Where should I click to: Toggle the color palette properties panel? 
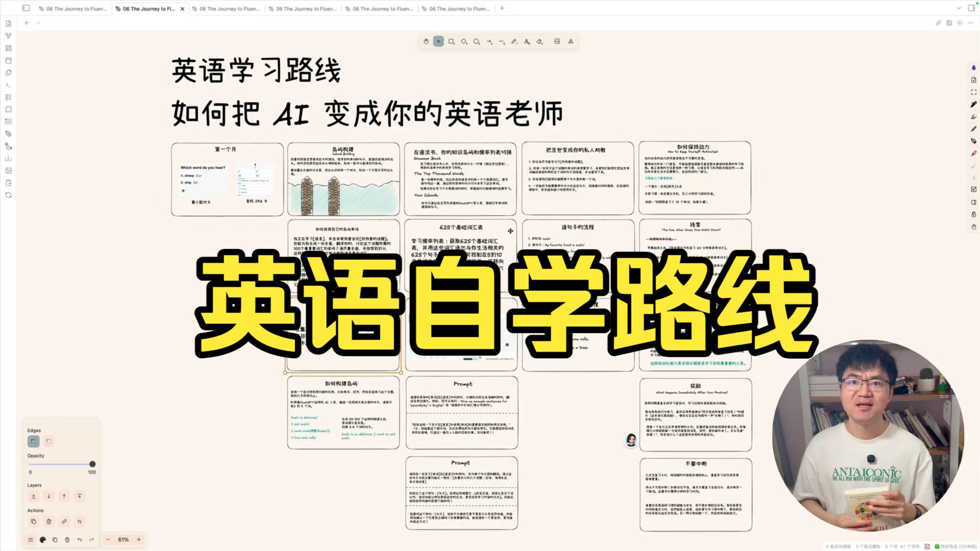[x=43, y=540]
